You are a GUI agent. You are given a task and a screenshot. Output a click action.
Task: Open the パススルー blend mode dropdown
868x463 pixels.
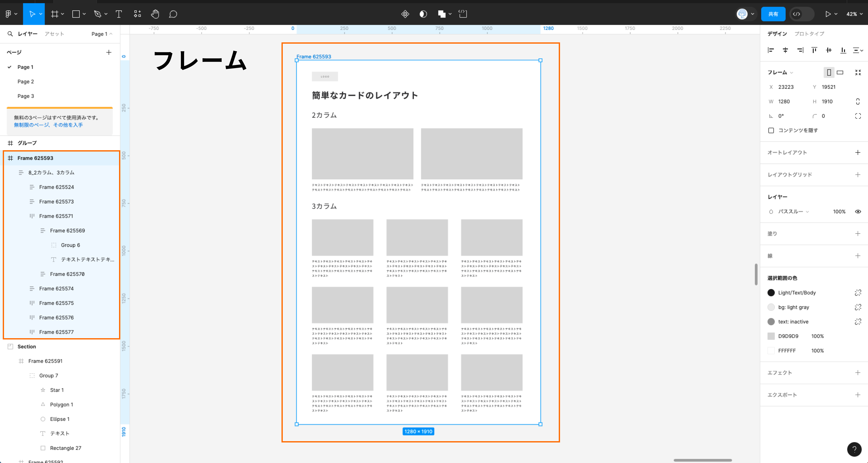click(793, 212)
